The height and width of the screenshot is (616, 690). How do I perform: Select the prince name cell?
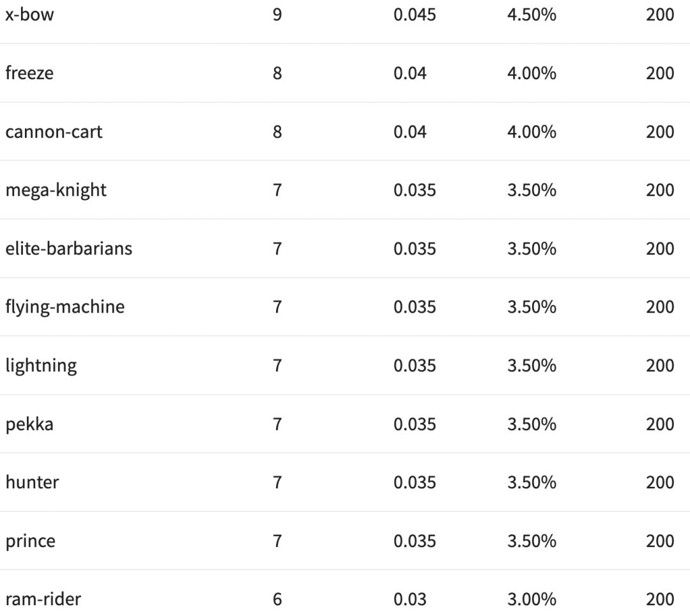point(30,541)
